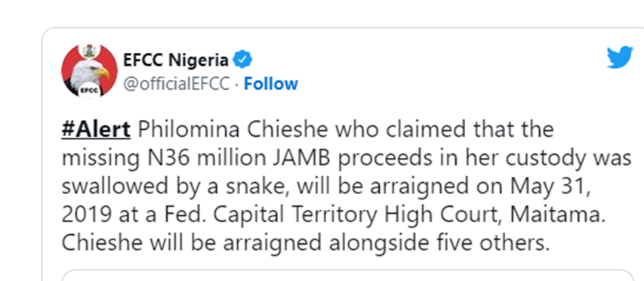The width and height of the screenshot is (644, 281).
Task: Visit the @officialEFCC handle
Action: (x=177, y=84)
